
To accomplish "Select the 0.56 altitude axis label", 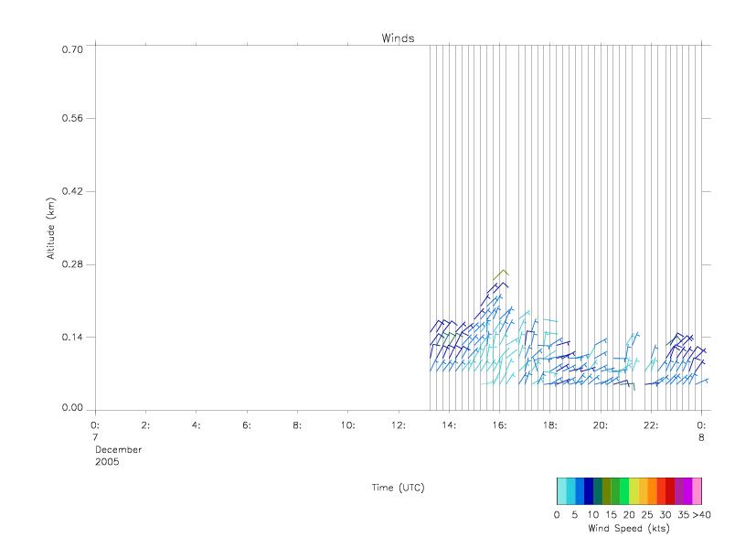I will tap(72, 118).
